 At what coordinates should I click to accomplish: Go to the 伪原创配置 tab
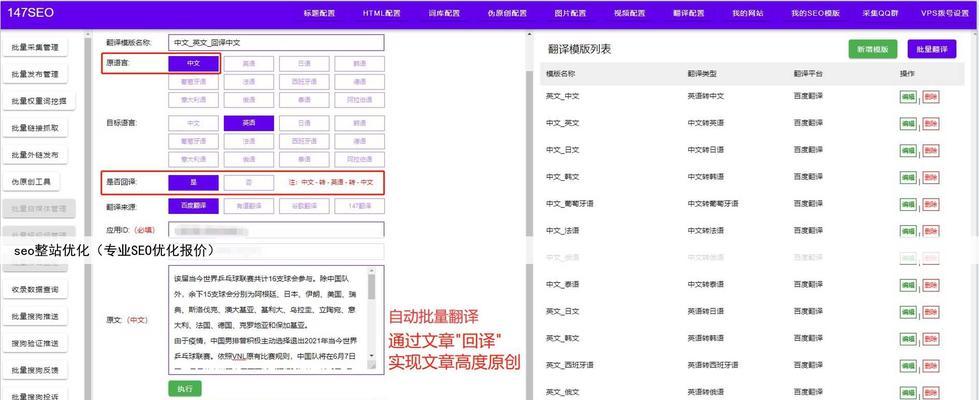point(507,13)
